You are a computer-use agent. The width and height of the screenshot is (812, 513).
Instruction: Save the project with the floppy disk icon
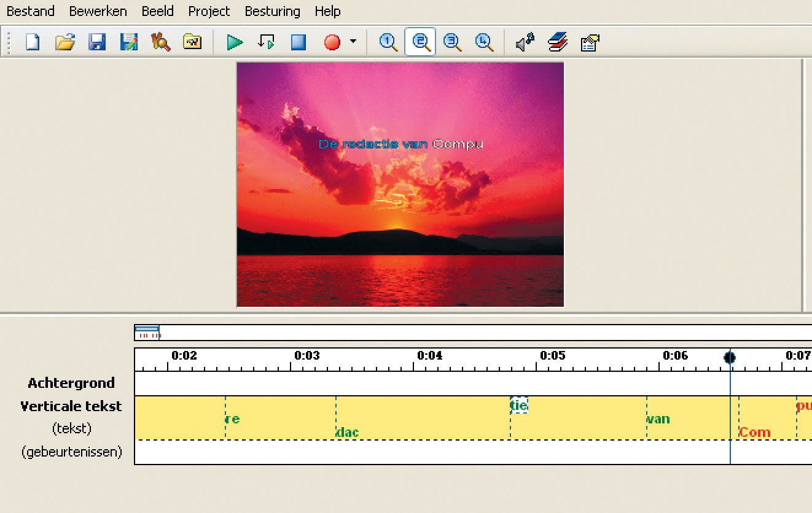pyautogui.click(x=97, y=42)
